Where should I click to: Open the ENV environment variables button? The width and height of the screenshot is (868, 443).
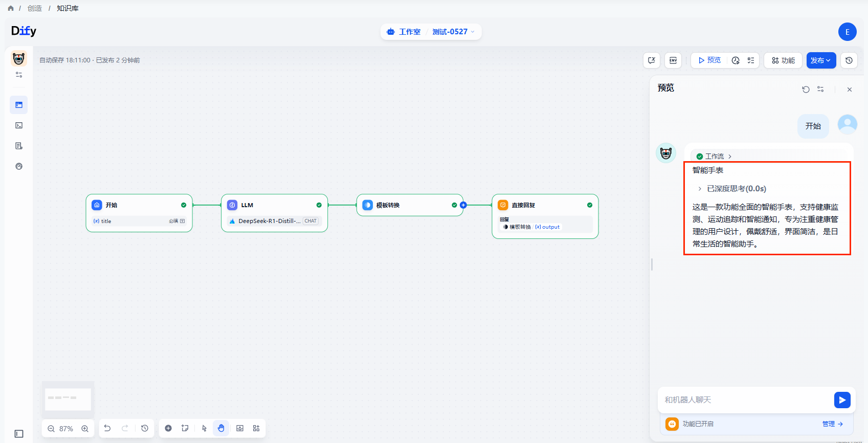673,60
